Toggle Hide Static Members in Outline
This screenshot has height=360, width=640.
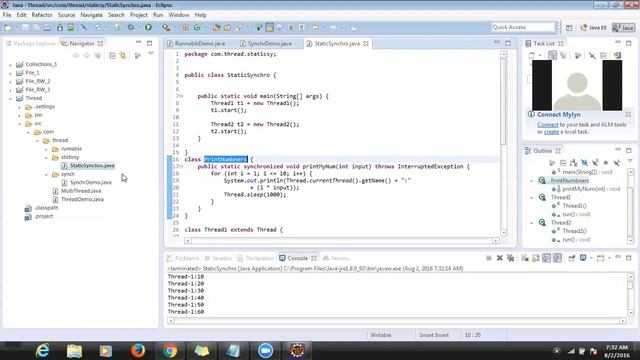click(x=595, y=163)
